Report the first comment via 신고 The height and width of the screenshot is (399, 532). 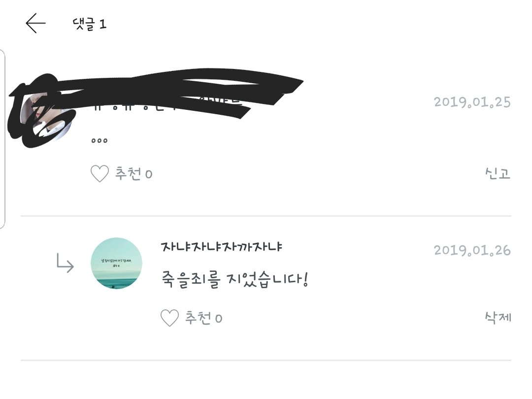[497, 173]
